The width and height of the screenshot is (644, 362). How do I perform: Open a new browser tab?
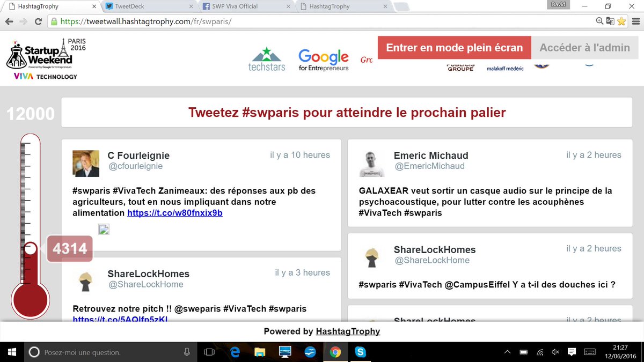pyautogui.click(x=401, y=6)
